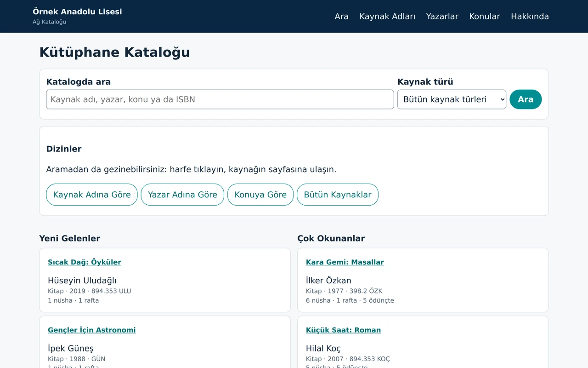Select Konular in the header menu
Viewport: 588px width, 368px height.
[484, 17]
